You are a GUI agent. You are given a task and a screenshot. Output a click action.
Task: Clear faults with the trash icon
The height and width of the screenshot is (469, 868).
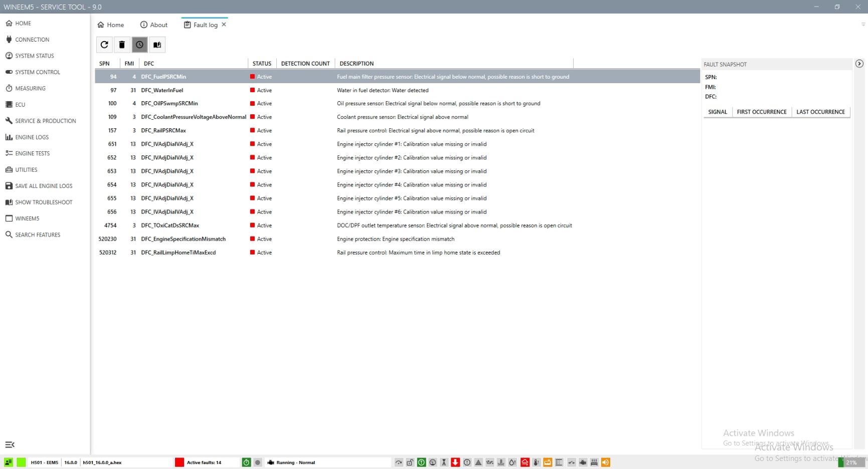coord(122,45)
